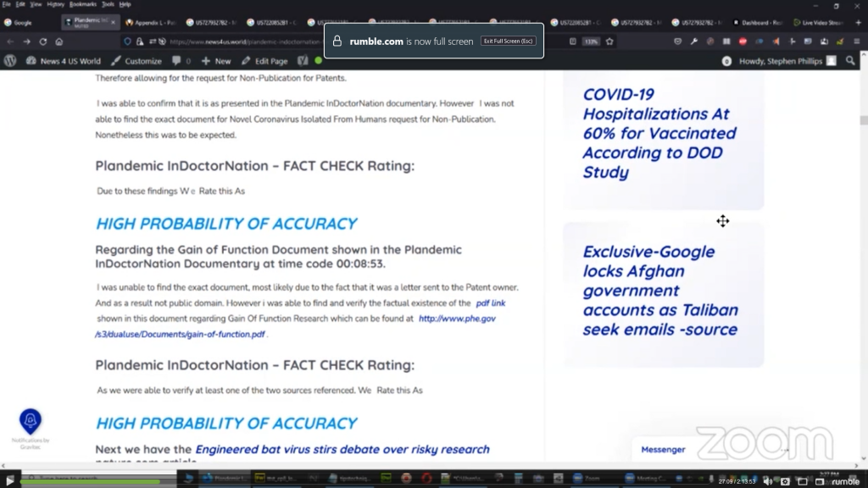The image size is (868, 488).
Task: Open the File menu
Action: 6,4
